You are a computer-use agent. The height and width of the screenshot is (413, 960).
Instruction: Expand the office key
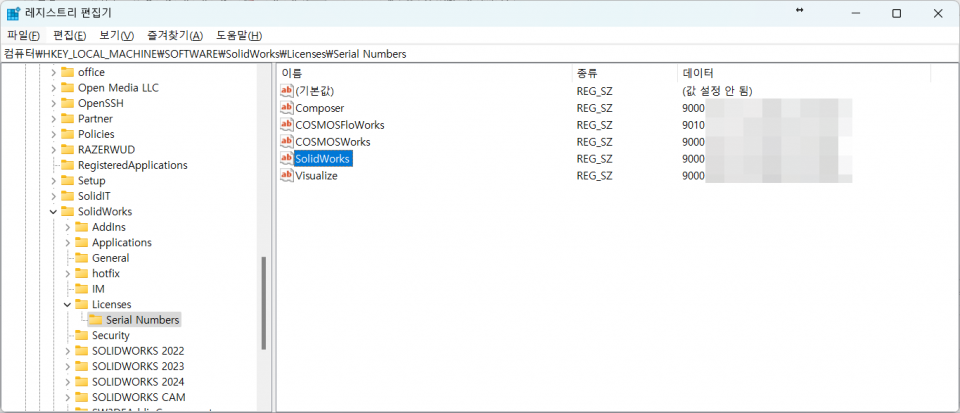[x=53, y=72]
